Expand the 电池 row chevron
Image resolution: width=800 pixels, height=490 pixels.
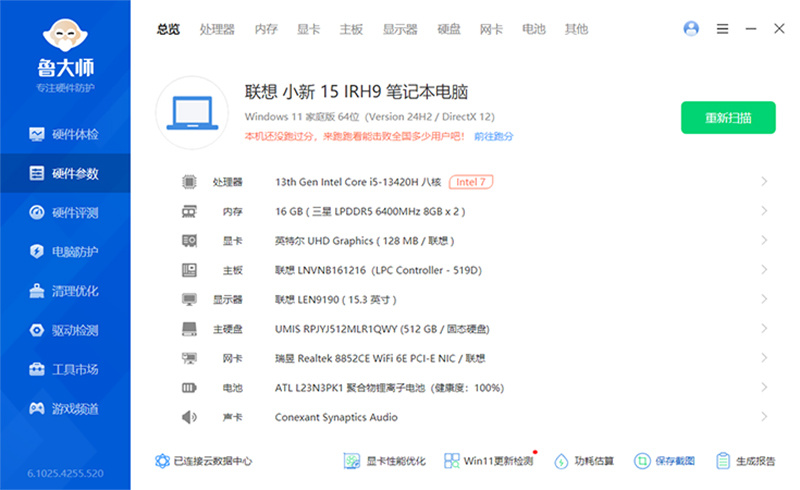pos(764,387)
